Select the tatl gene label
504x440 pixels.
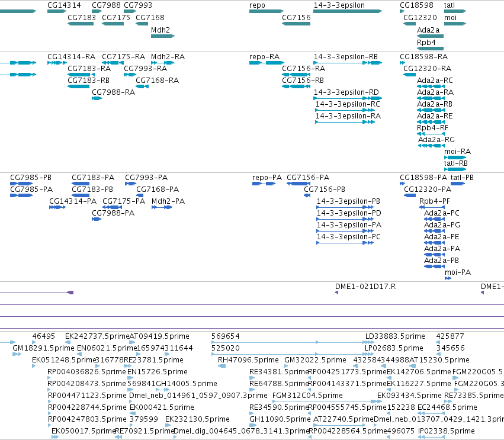450,5
